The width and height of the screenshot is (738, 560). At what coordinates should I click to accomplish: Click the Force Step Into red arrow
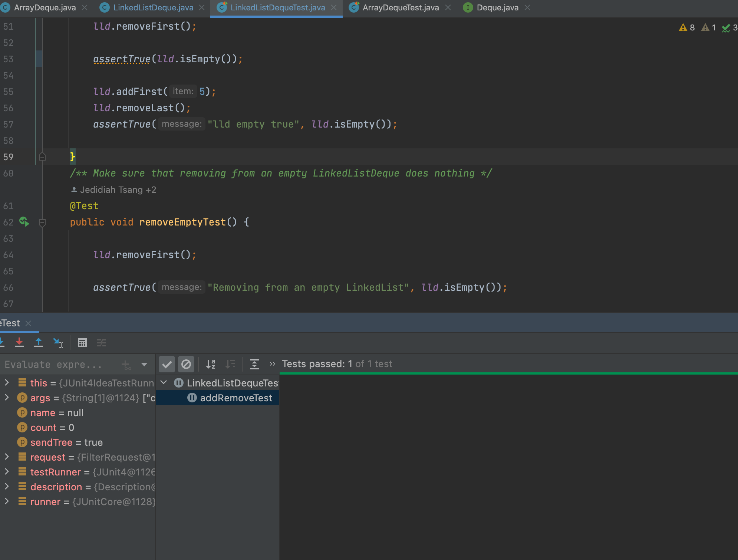19,342
